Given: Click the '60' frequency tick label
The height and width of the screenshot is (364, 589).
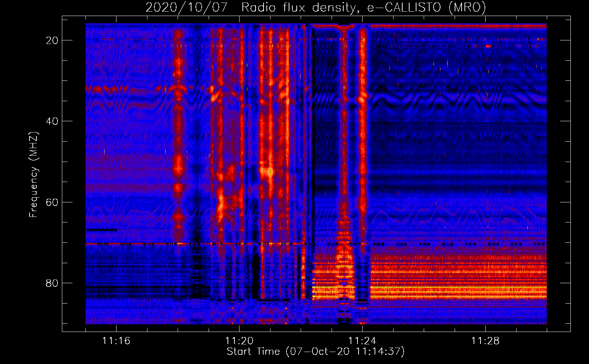Looking at the screenshot, I should 52,202.
